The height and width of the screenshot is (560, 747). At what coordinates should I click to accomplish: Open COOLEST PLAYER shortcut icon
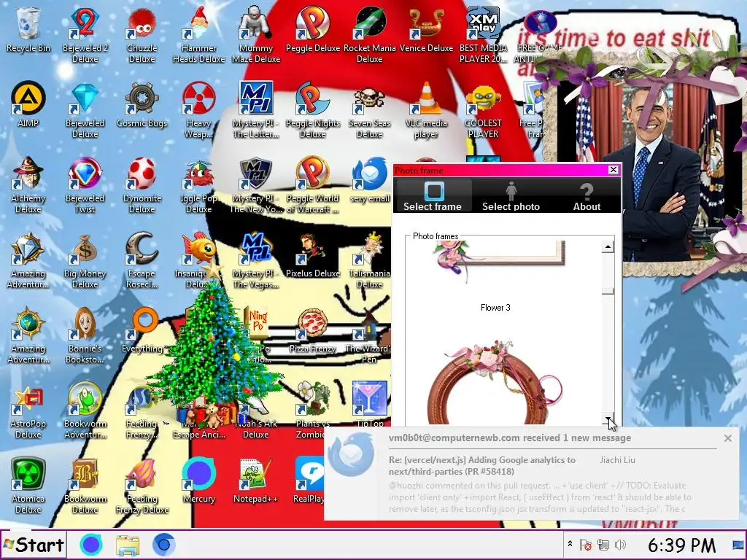pos(483,109)
